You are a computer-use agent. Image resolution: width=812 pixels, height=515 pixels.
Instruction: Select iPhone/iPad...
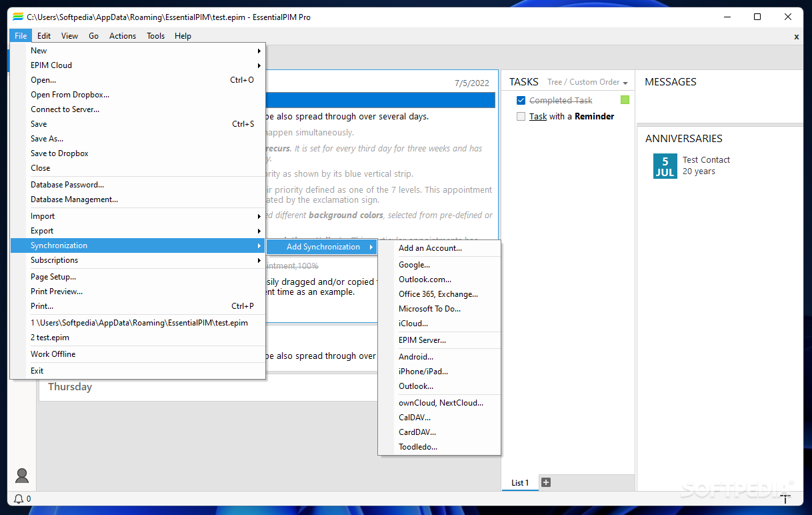[x=439, y=372]
